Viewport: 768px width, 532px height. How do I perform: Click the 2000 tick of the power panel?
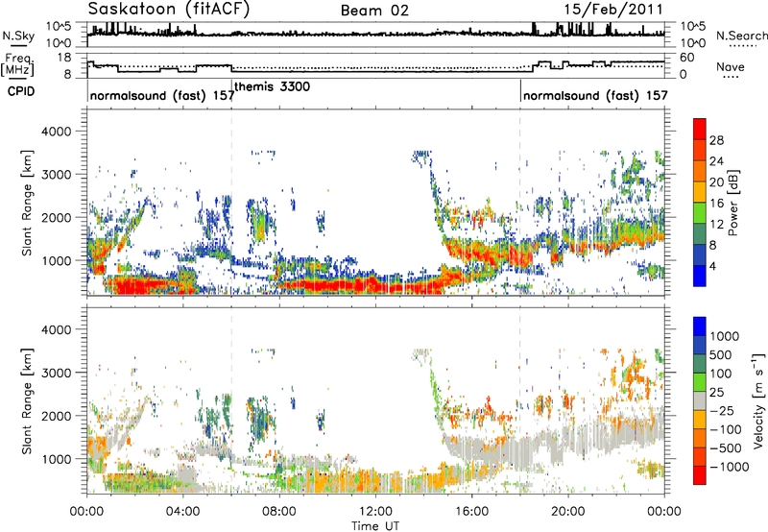56,217
